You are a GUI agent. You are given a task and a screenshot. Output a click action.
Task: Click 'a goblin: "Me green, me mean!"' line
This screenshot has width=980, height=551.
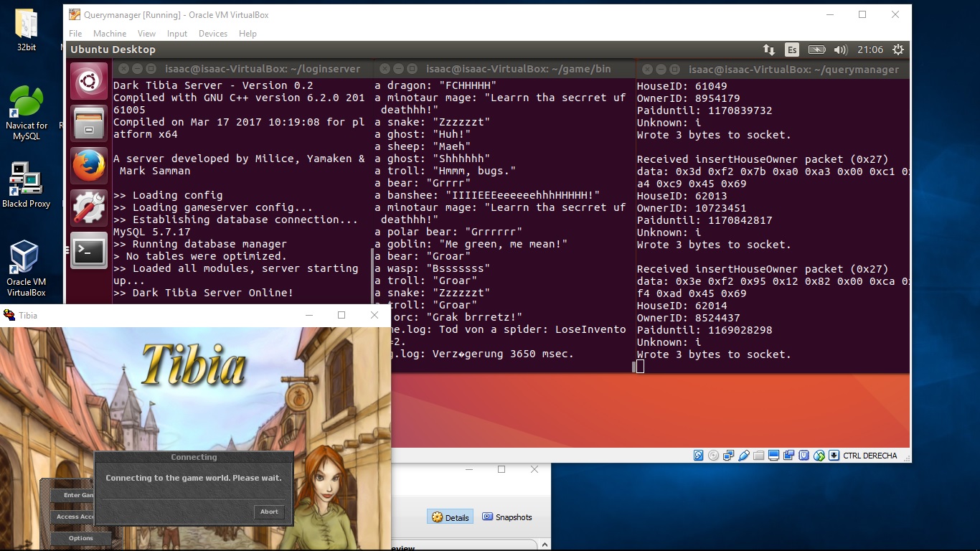tap(471, 244)
